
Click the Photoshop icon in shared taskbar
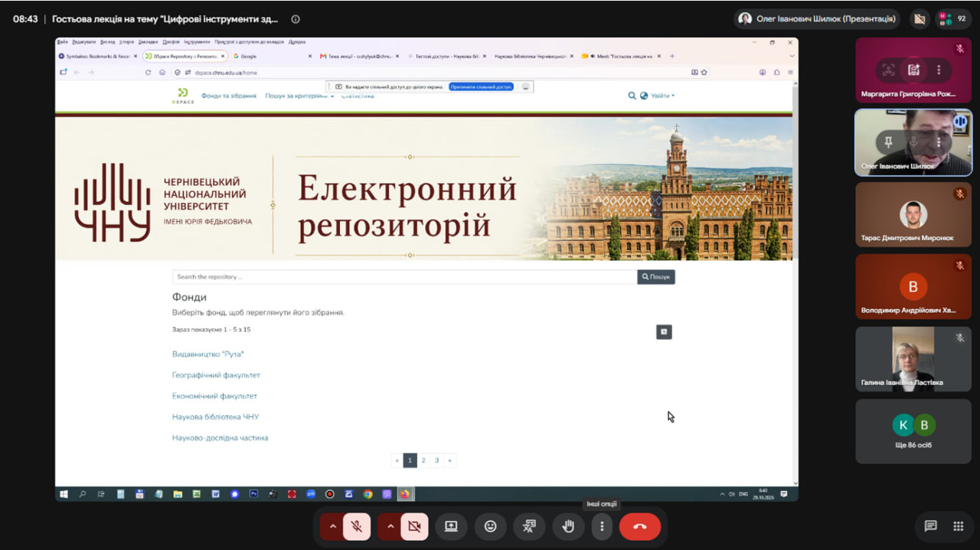pos(253,494)
